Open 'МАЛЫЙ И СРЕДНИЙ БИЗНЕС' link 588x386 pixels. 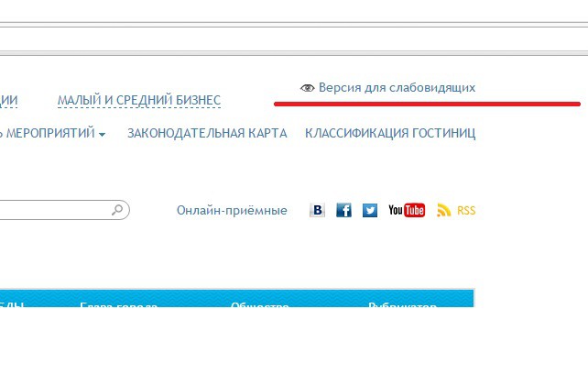tap(138, 100)
